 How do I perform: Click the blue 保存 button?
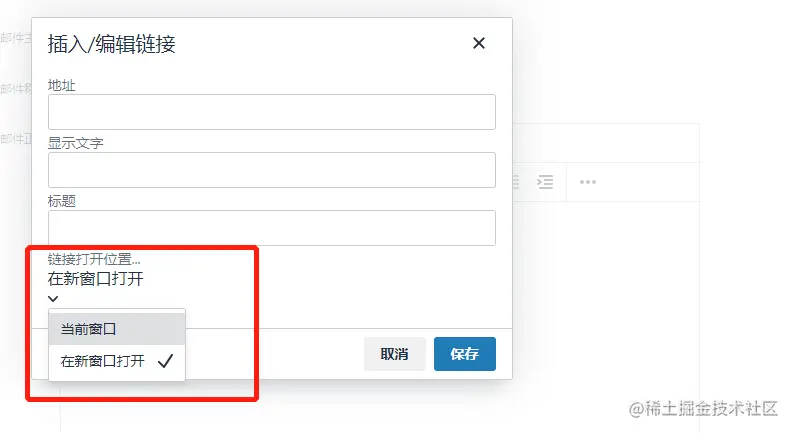click(465, 354)
